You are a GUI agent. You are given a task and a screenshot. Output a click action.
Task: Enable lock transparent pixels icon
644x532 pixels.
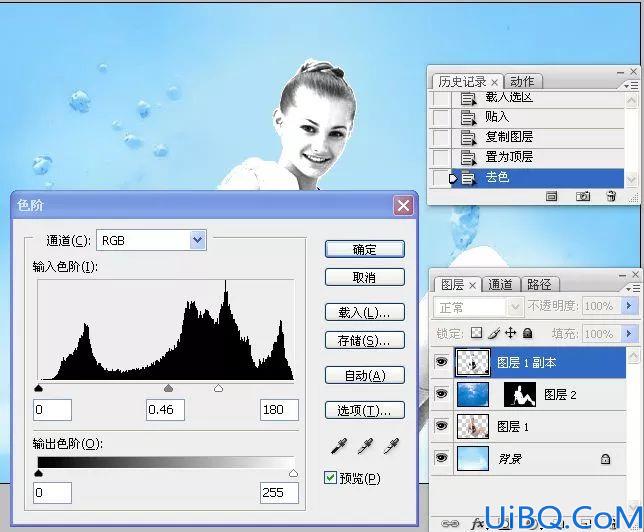pyautogui.click(x=476, y=332)
